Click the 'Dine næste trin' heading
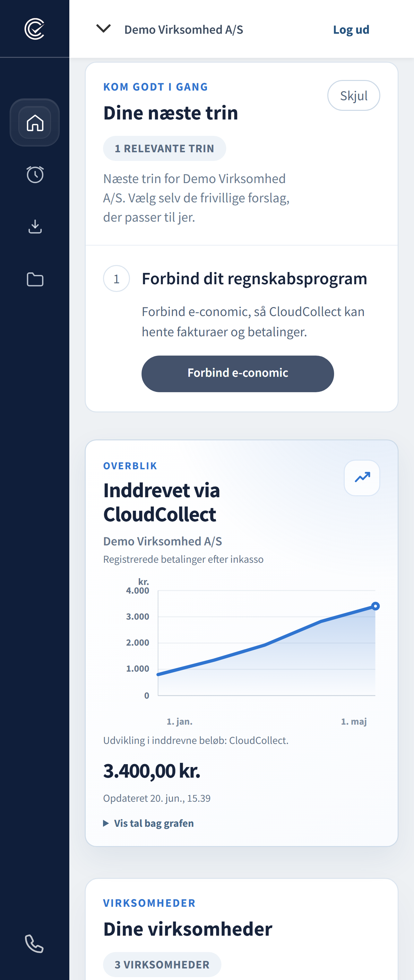Viewport: 414px width, 980px height. tap(171, 113)
